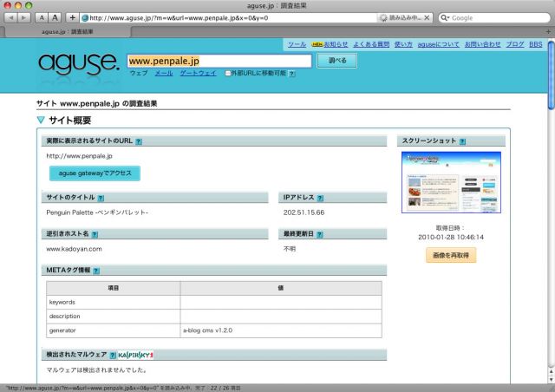Image resolution: width=555 pixels, height=392 pixels.
Task: Click the description table cell
Action: (114, 317)
